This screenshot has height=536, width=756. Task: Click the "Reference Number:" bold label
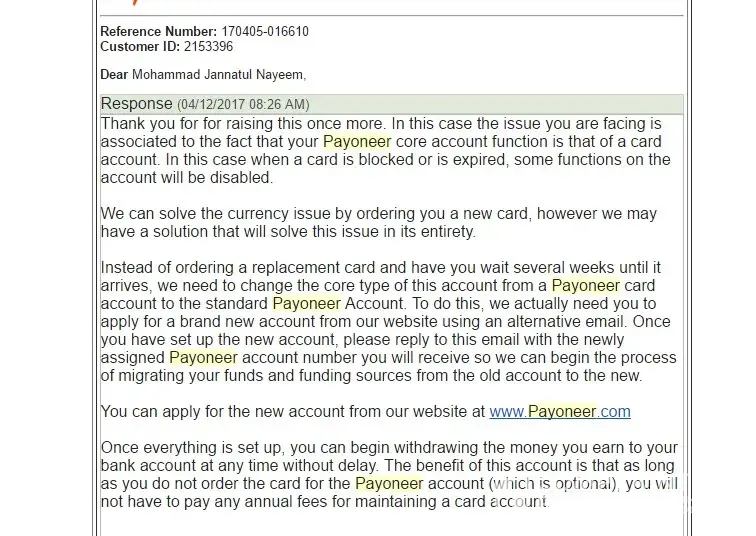[158, 32]
